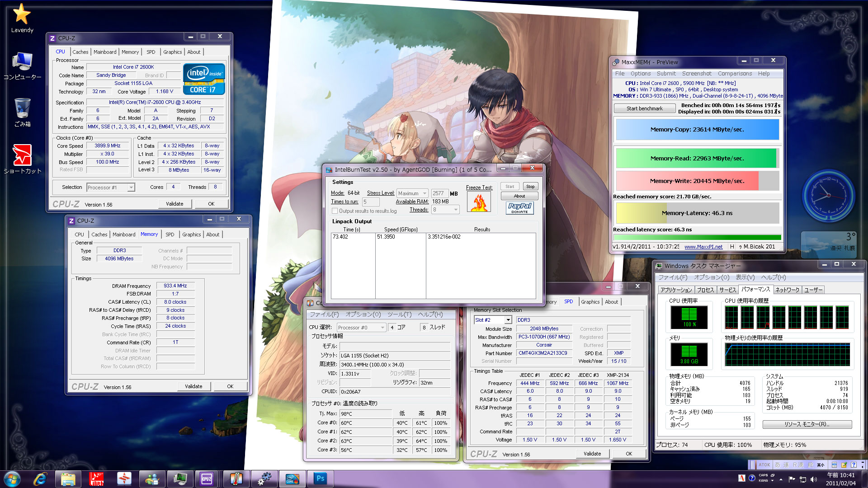The height and width of the screenshot is (488, 868).
Task: Select Memory-Latency: 46.3 ns bar
Action: 697,213
